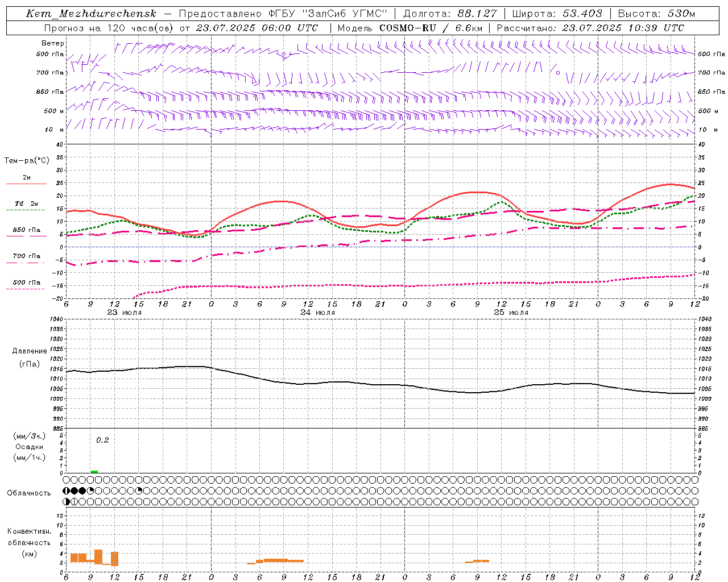The height and width of the screenshot is (582, 728).
Task: Click the 500 гПа temperature legend entry
Action: pyautogui.click(x=27, y=282)
